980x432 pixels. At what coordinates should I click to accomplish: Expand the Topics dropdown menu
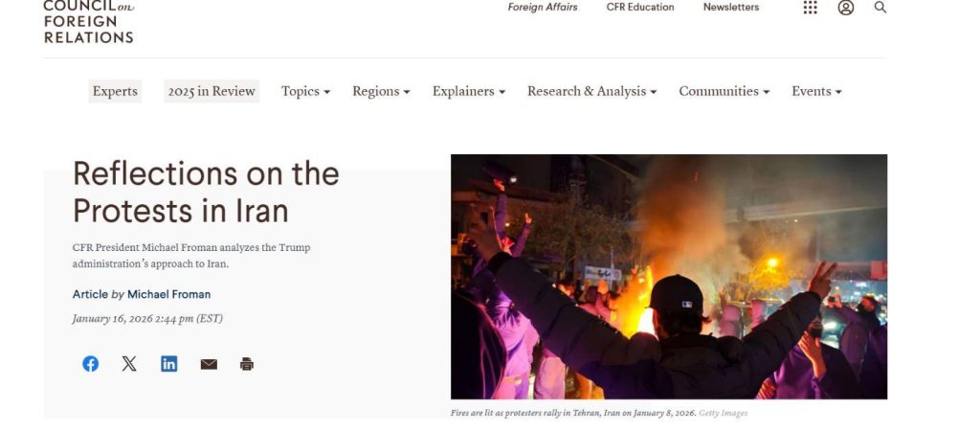tap(305, 91)
